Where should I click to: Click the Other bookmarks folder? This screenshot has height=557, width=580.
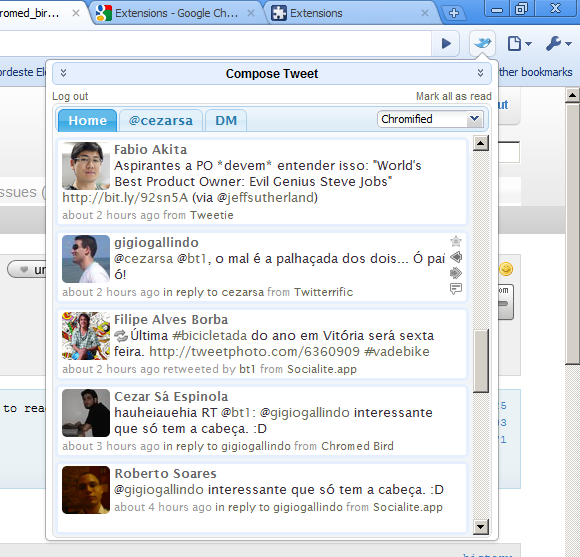pyautogui.click(x=535, y=72)
